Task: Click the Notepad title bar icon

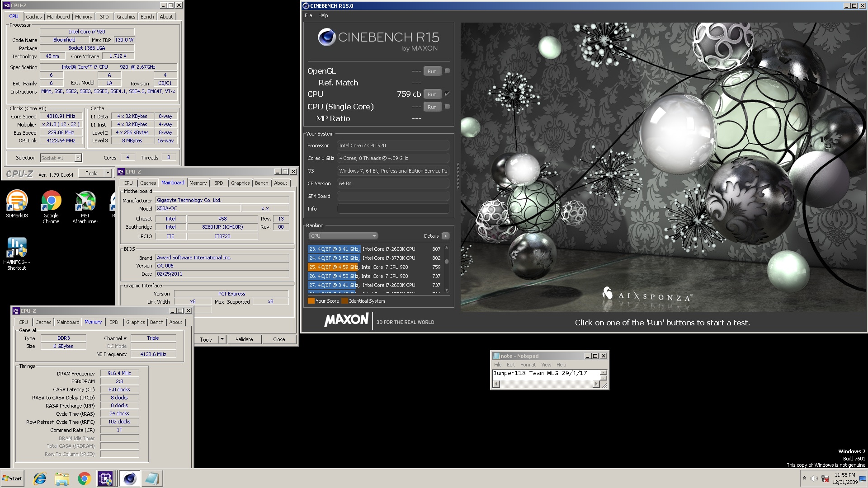Action: 496,356
